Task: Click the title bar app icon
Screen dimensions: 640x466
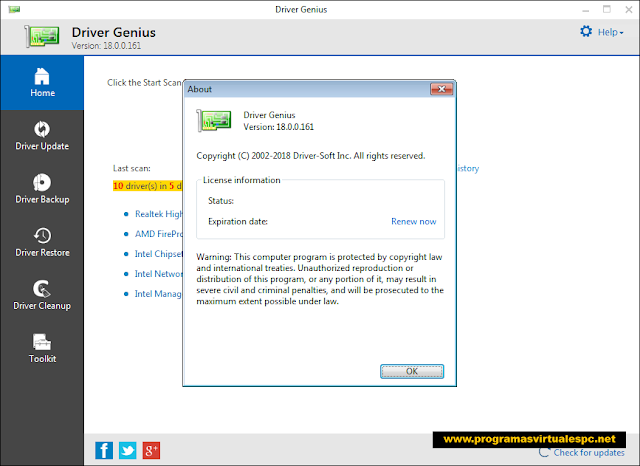Action: [14, 9]
